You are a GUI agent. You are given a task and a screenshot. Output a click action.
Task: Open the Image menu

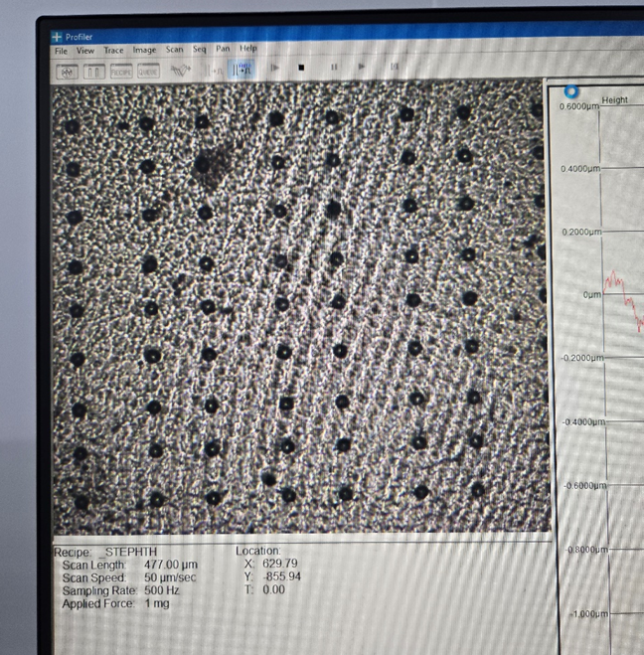coord(144,50)
